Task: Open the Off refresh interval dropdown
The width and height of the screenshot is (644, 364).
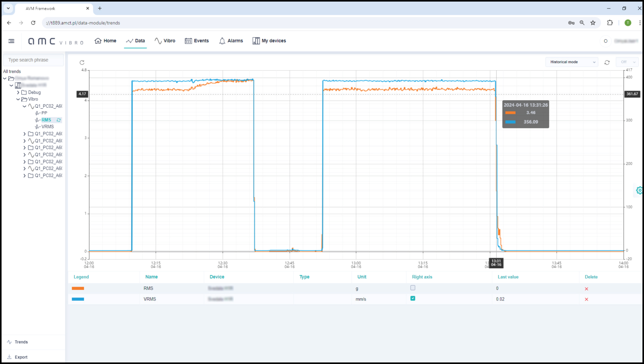Action: [628, 62]
